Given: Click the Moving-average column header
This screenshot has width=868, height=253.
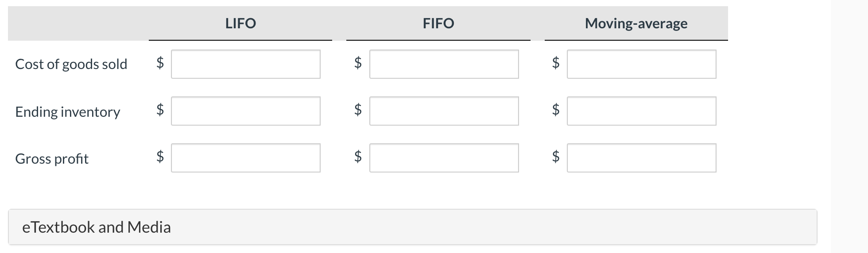Looking at the screenshot, I should [x=636, y=23].
